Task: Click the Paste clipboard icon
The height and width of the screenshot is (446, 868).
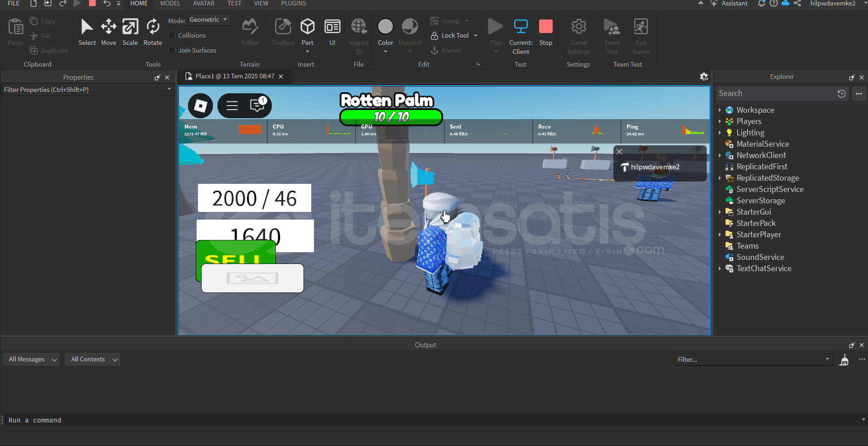Action: click(15, 27)
